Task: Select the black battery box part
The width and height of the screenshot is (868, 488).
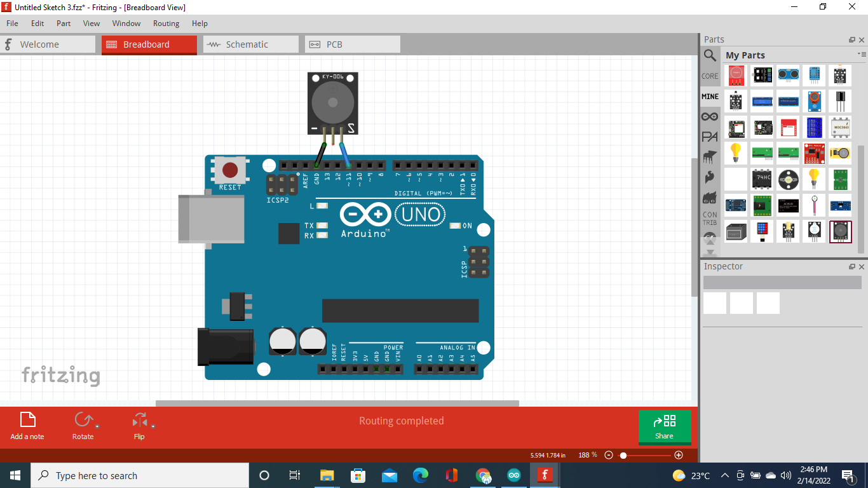Action: (x=736, y=231)
